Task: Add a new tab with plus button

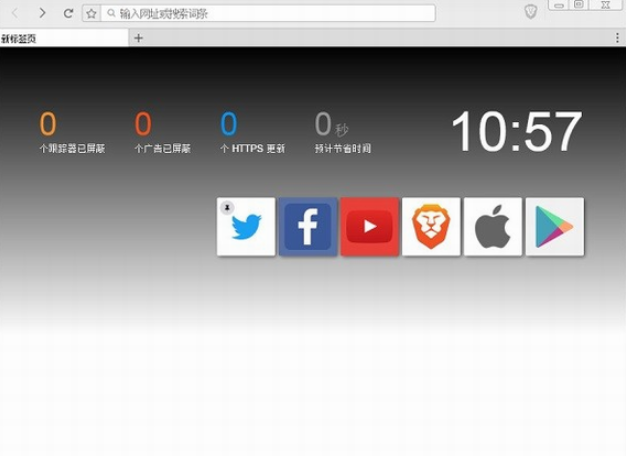Action: [x=139, y=38]
